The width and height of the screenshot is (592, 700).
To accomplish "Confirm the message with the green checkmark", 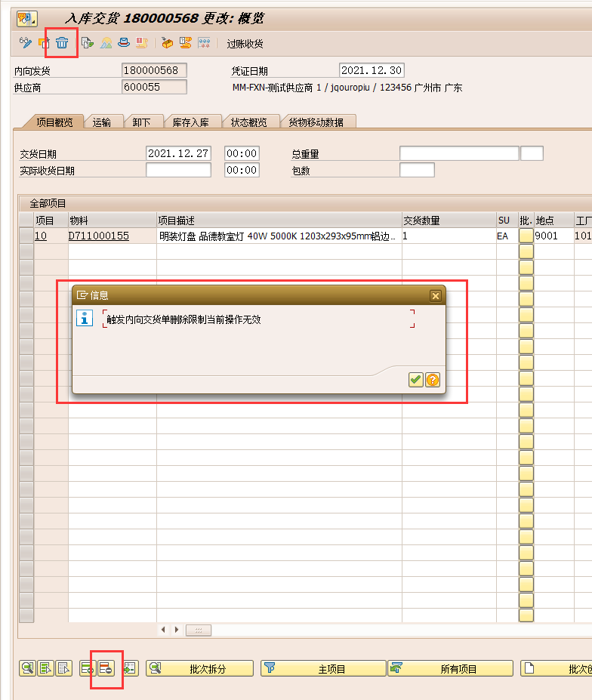I will pyautogui.click(x=415, y=380).
